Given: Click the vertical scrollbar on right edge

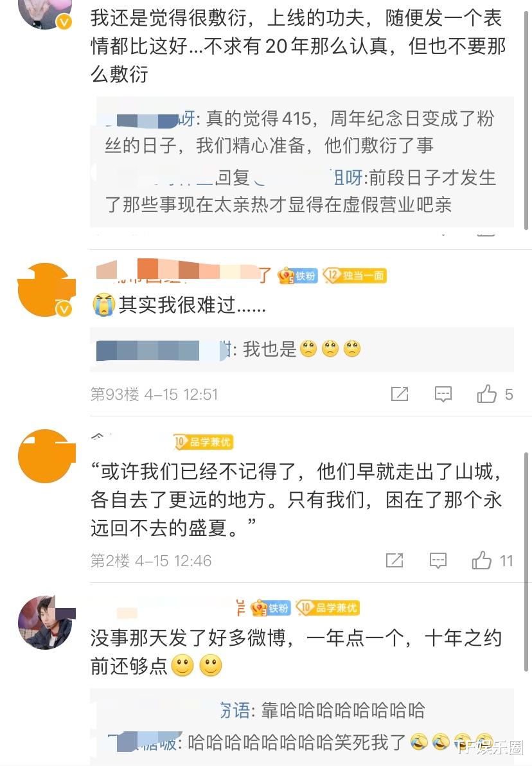Looking at the screenshot, I should click(526, 562).
